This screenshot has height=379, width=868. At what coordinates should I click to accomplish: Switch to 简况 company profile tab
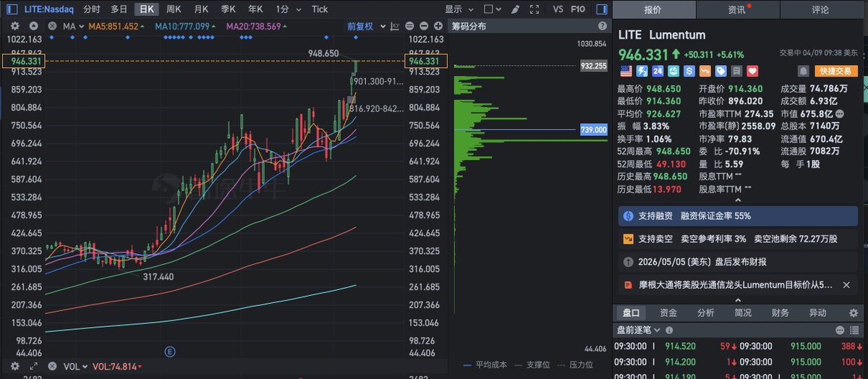[743, 312]
